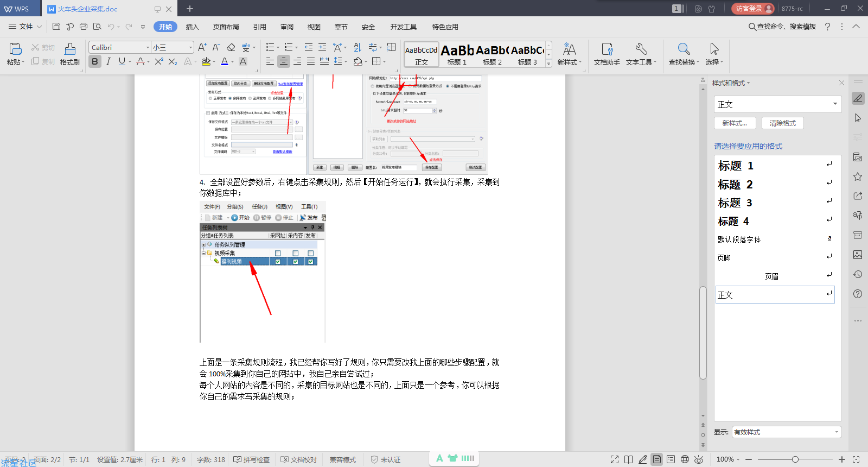Open the 开发工具 ribbon tab

[404, 27]
